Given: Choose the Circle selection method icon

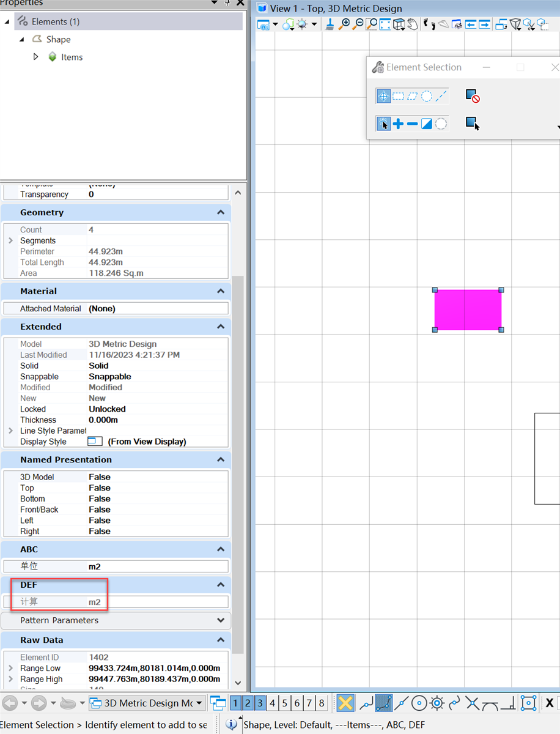Looking at the screenshot, I should pos(427,96).
